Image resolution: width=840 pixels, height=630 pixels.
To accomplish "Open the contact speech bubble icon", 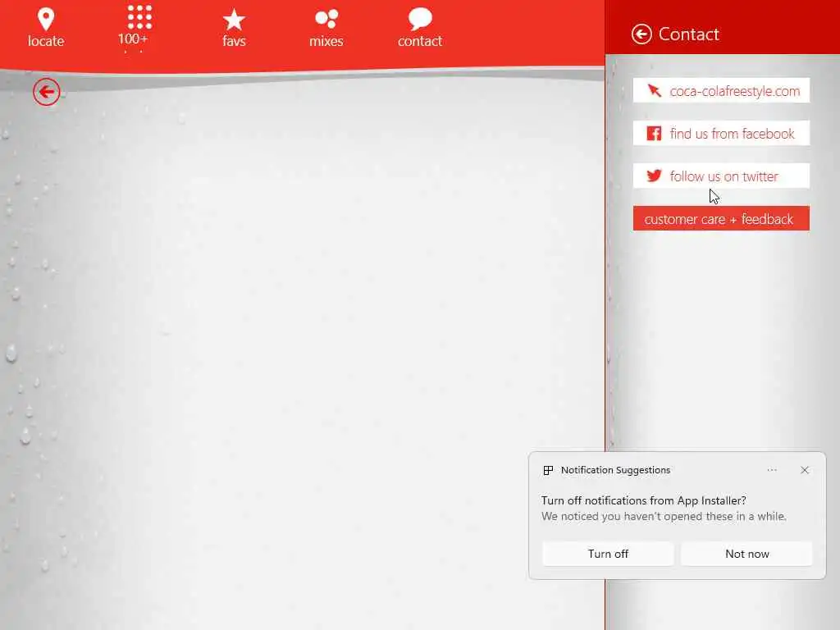I will [x=420, y=19].
